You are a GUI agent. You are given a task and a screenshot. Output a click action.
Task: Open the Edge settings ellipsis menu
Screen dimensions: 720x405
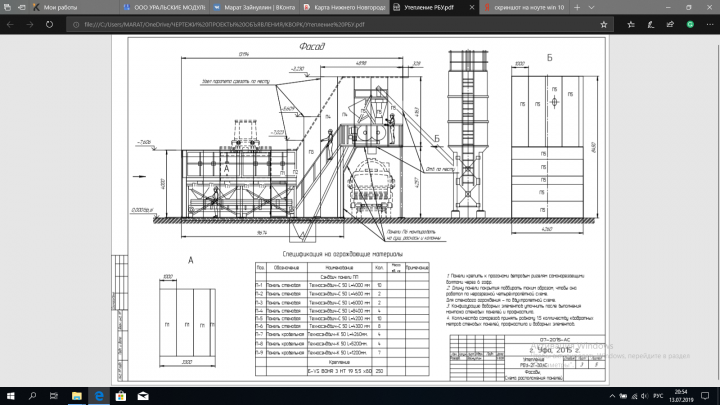coord(710,24)
